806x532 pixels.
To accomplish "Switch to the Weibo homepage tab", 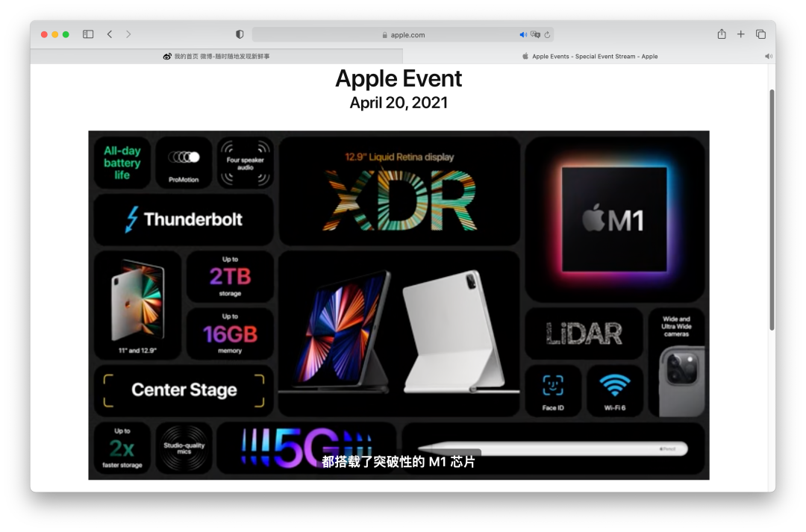I will point(216,56).
